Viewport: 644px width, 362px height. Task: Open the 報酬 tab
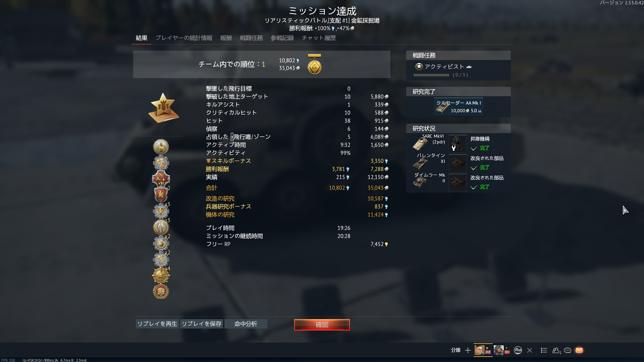[226, 38]
